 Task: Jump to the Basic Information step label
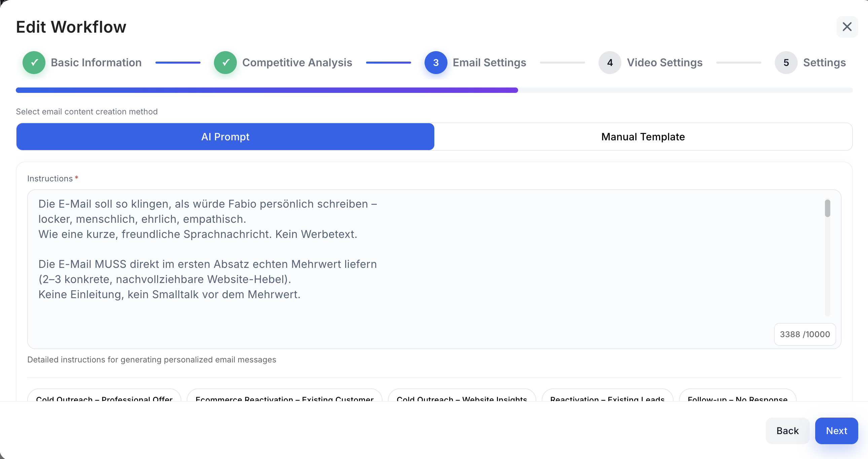[x=96, y=63]
